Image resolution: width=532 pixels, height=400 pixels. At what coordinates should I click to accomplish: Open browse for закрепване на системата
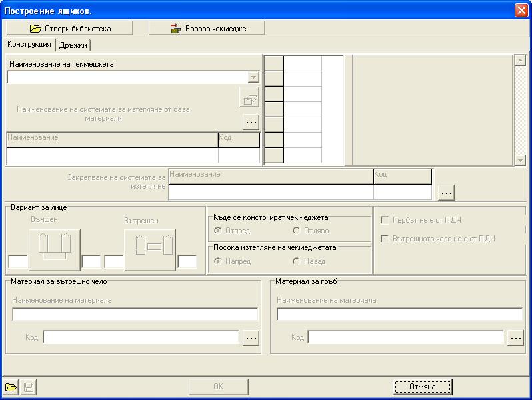point(446,192)
